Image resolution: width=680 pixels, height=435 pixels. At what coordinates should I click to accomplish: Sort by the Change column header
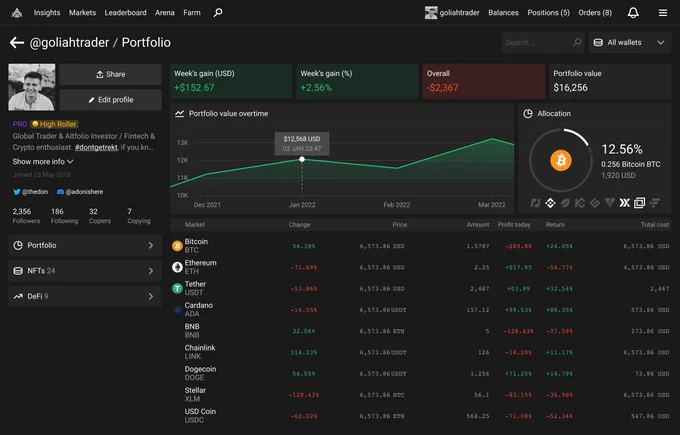point(299,225)
